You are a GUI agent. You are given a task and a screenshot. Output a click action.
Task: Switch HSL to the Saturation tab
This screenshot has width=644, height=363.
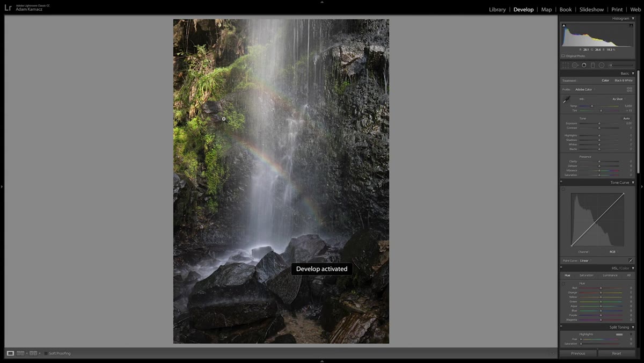point(586,275)
